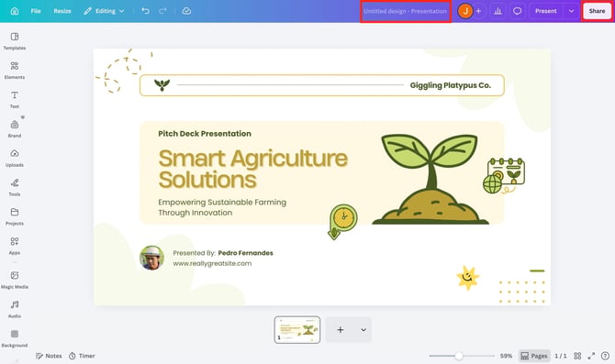Screen dimensions: 615x364
Task: Select Pedro Fernandes presenter name
Action: tap(245, 253)
